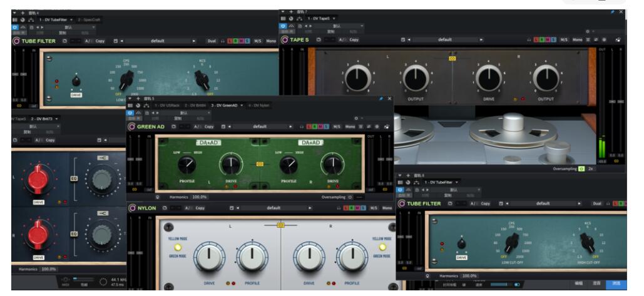
Task: Click Copy in Nylon header
Action: (200, 208)
